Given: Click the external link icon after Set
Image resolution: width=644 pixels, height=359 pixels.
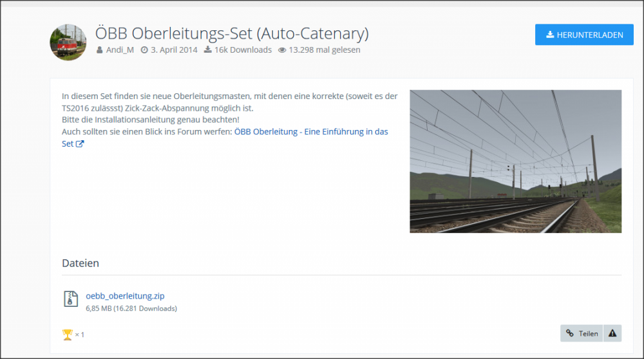Looking at the screenshot, I should (x=80, y=144).
